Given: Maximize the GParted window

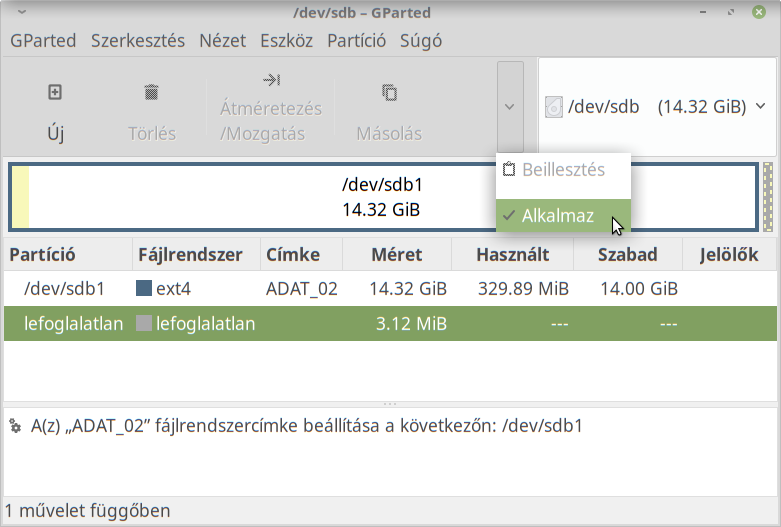Looking at the screenshot, I should click(x=731, y=12).
